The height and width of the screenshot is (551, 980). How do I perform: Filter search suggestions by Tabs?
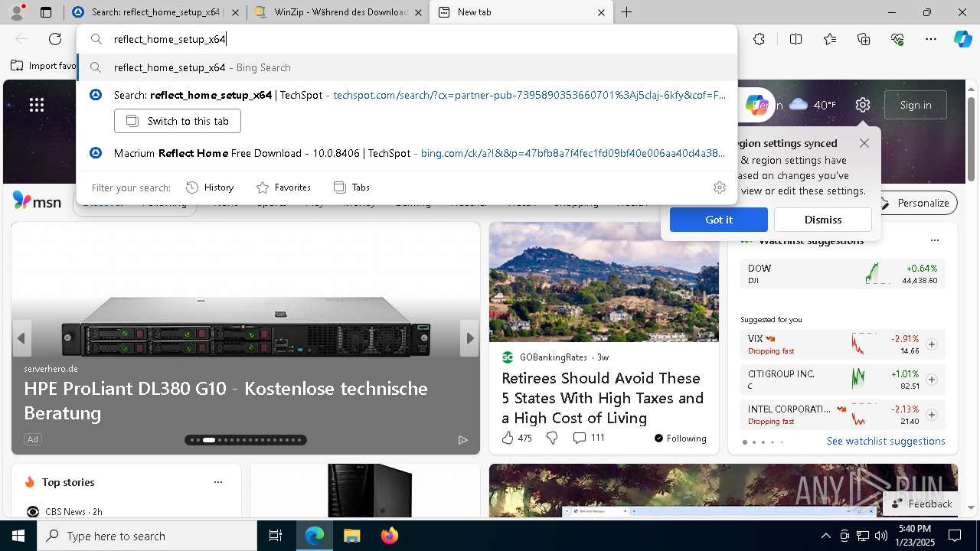tap(351, 187)
